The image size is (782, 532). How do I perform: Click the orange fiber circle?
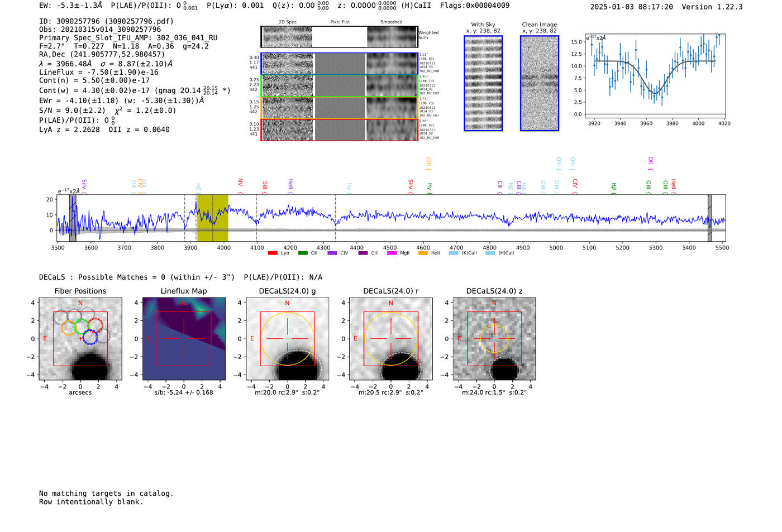(x=69, y=328)
